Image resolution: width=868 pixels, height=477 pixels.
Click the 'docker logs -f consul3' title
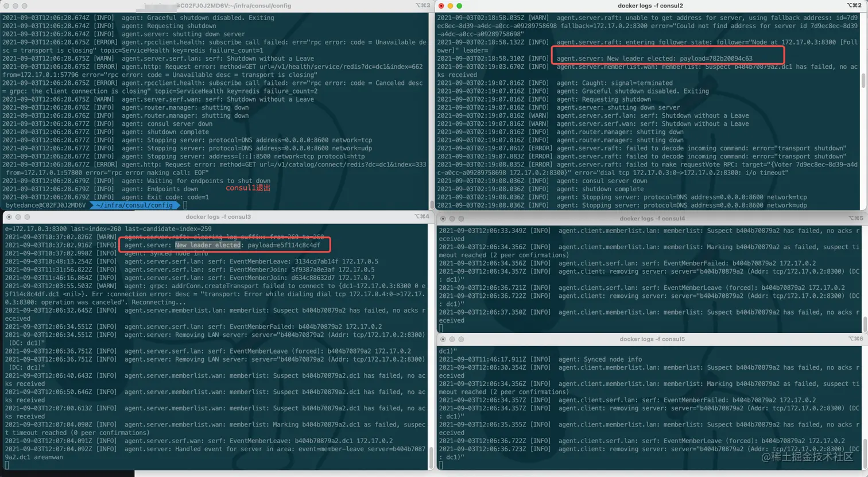pos(218,217)
